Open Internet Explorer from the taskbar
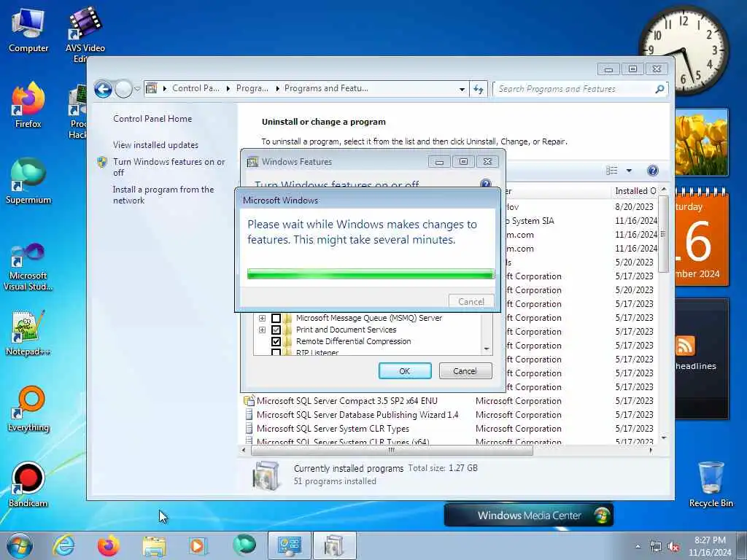This screenshot has width=747, height=560. point(64,545)
